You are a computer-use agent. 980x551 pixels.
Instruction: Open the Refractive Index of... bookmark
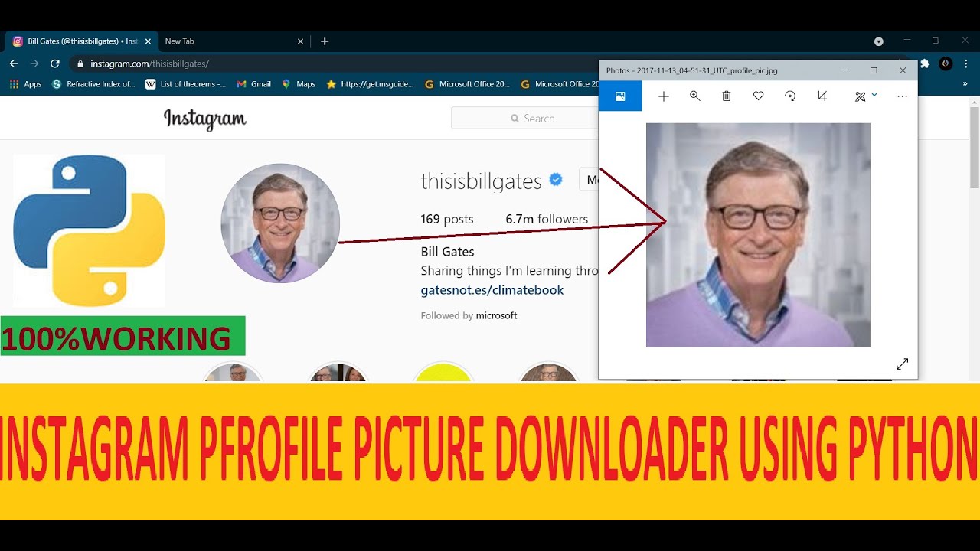pos(93,84)
